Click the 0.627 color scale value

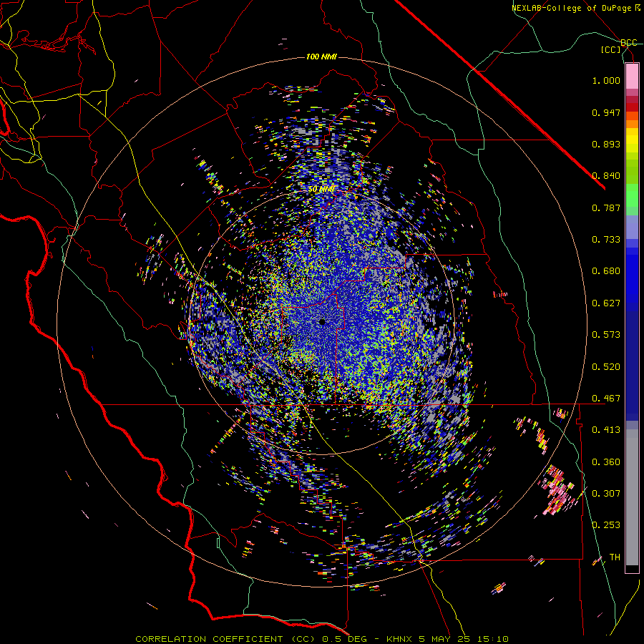tap(606, 303)
